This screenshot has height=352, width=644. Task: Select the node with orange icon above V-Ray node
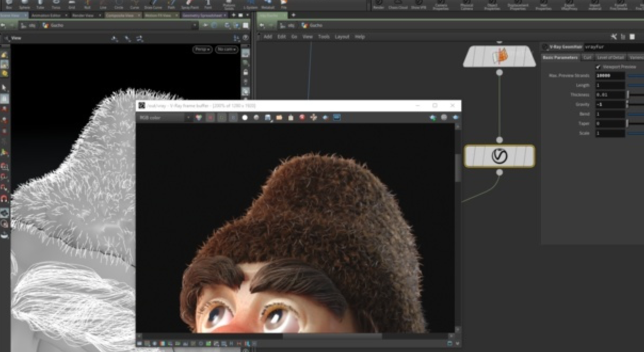pyautogui.click(x=500, y=57)
